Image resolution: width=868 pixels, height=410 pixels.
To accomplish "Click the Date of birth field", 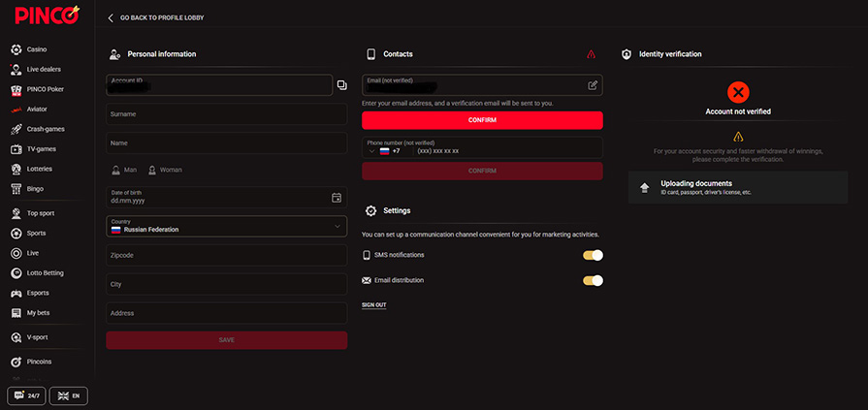I will point(226,198).
